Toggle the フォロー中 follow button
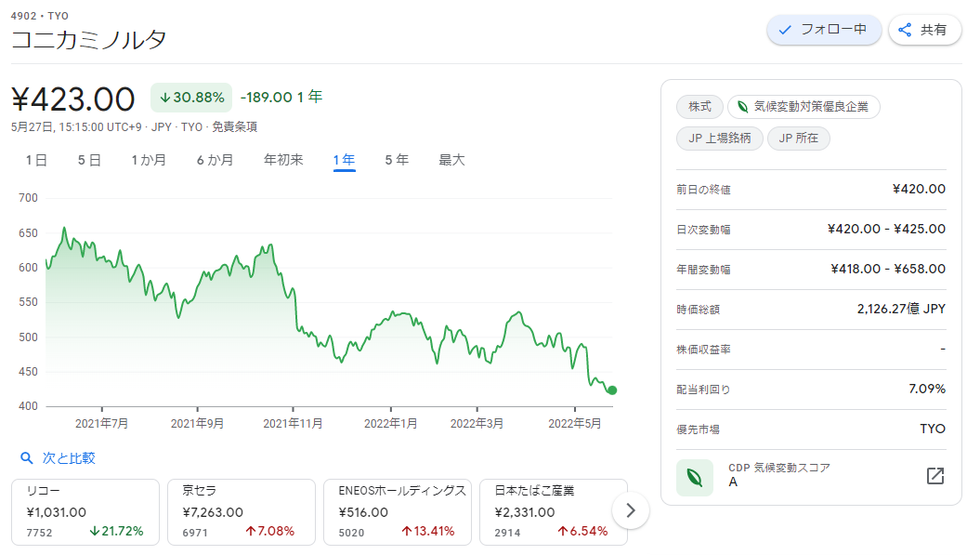The image size is (980, 555). [x=824, y=30]
